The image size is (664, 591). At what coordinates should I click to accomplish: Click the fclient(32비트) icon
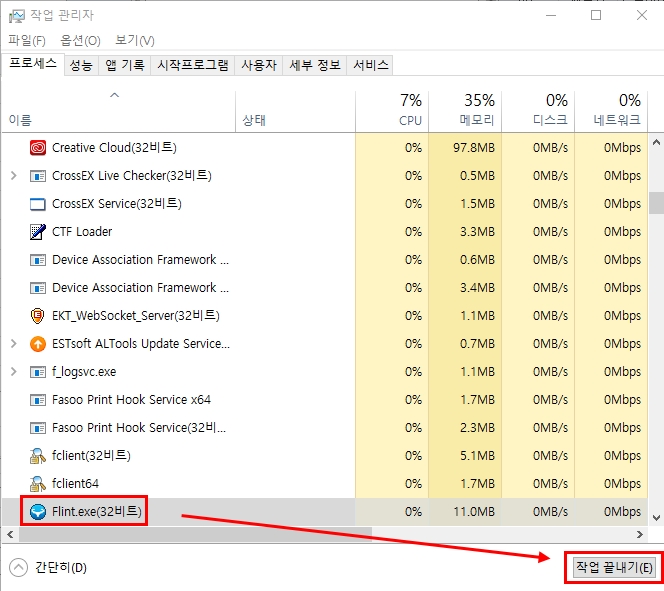38,456
